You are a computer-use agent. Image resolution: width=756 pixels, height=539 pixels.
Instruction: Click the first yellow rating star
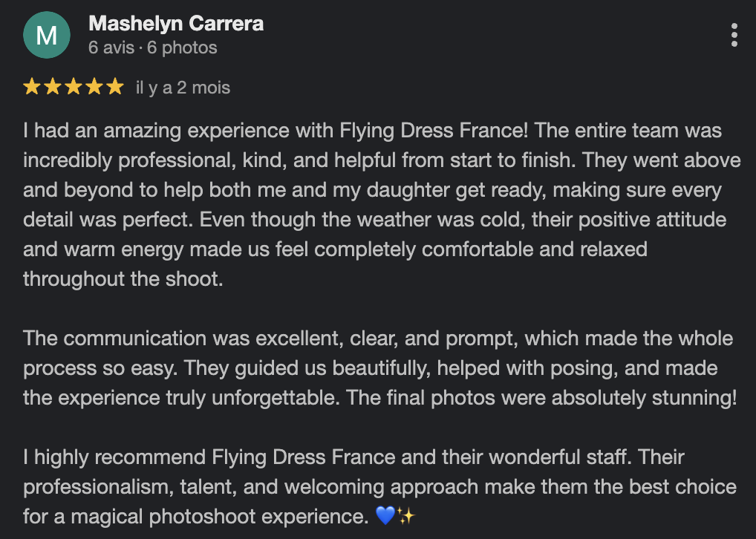pyautogui.click(x=32, y=88)
